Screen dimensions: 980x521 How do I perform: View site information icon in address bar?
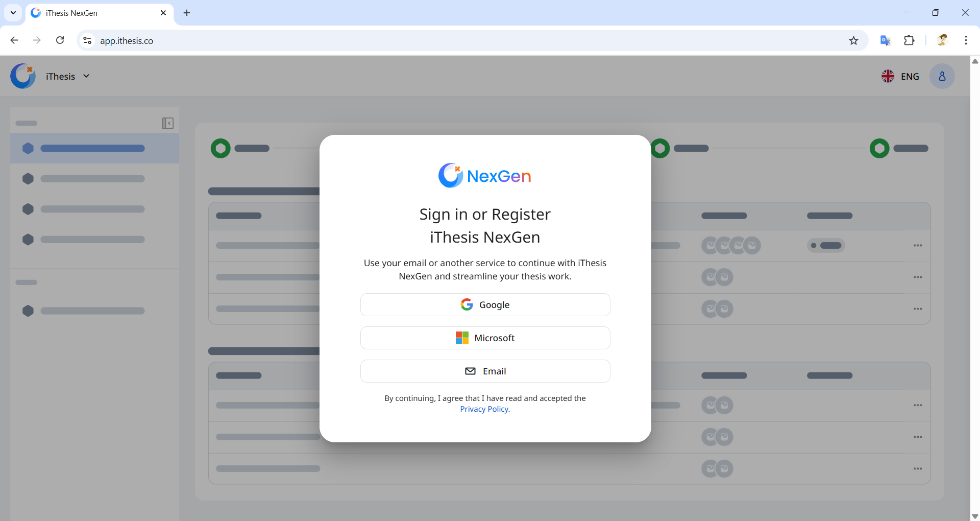87,40
